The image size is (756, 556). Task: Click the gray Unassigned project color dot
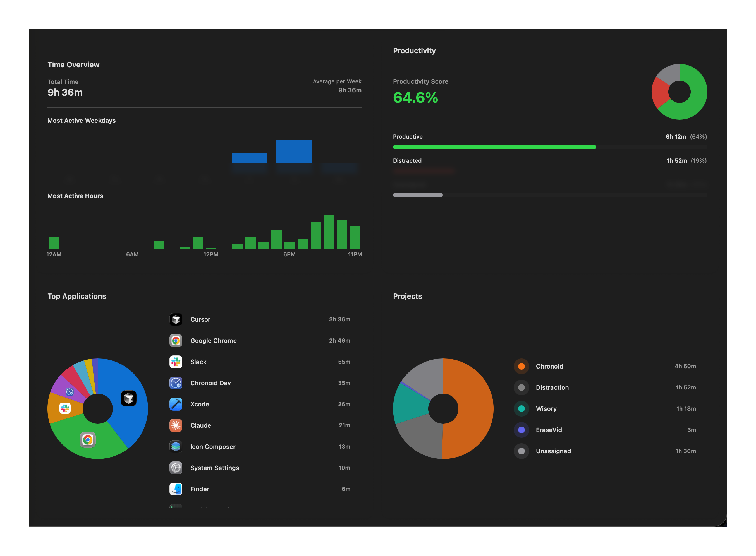[521, 451]
